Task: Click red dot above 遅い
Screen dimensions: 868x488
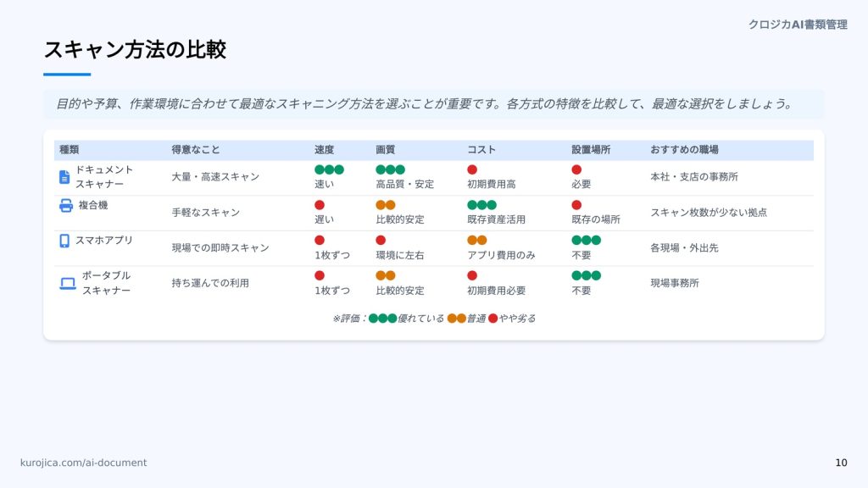Action: [x=320, y=205]
